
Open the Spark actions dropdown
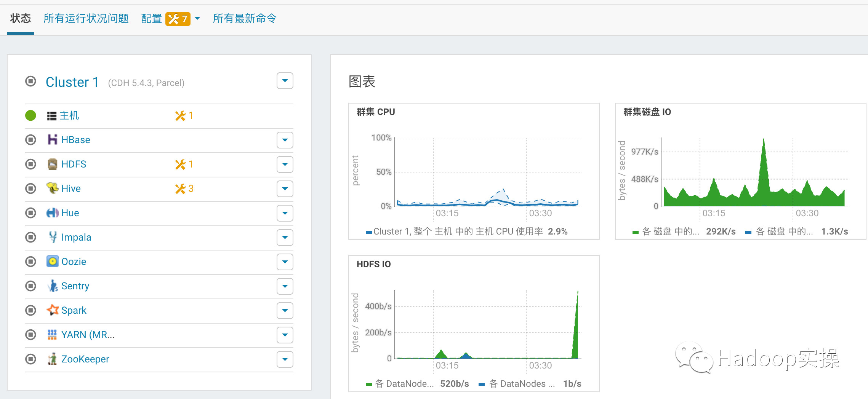pyautogui.click(x=285, y=311)
